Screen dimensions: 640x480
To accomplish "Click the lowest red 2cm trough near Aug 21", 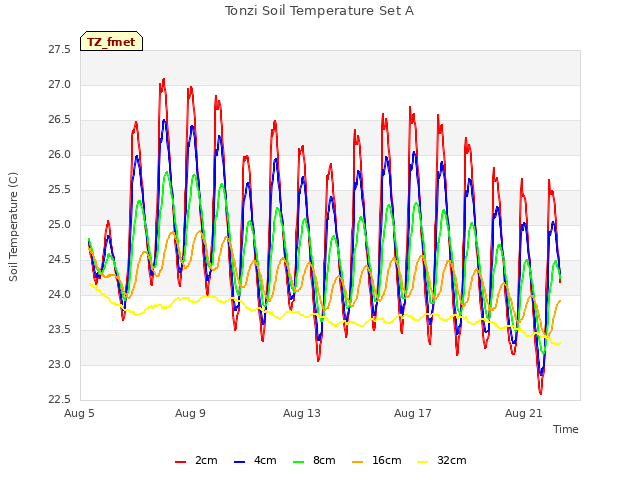I will (540, 393).
